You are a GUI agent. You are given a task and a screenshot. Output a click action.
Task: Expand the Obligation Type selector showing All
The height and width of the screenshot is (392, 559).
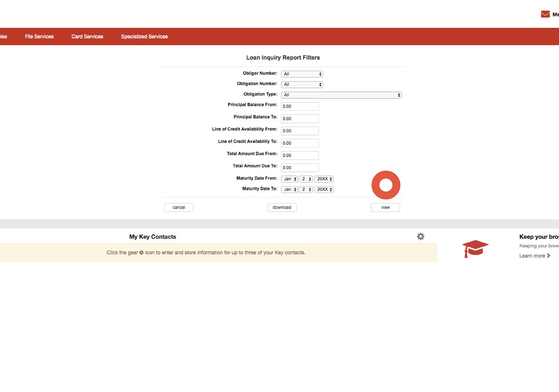pyautogui.click(x=341, y=94)
